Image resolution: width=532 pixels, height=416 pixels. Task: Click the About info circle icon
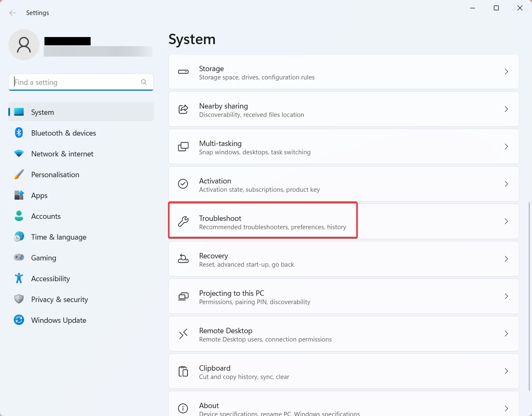click(x=183, y=409)
